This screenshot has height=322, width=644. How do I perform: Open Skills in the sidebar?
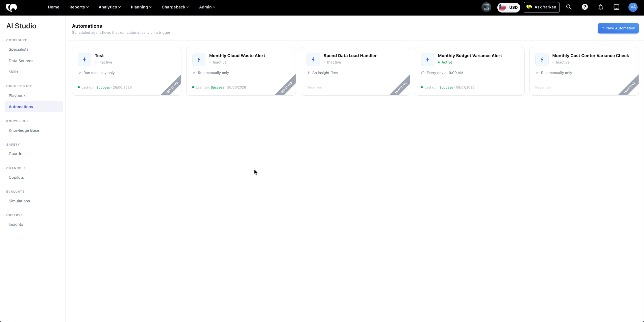click(14, 72)
